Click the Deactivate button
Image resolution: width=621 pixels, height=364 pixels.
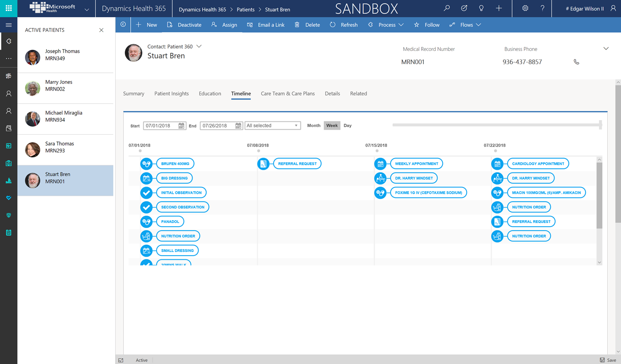(184, 25)
